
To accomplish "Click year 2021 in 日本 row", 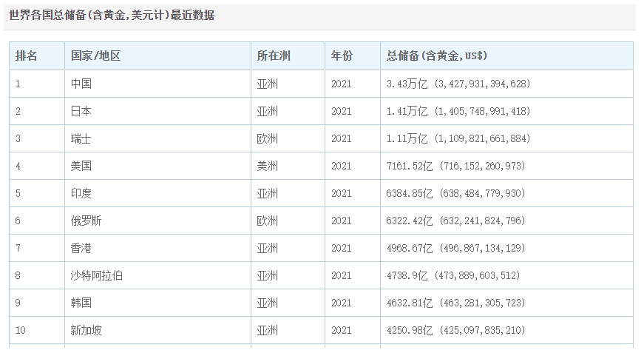I will [342, 111].
